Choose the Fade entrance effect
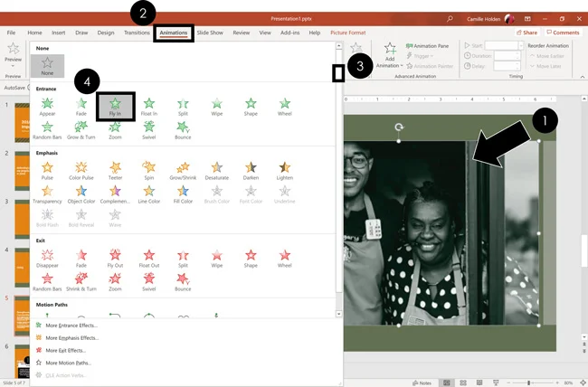Viewport: 588px width, 387px height. point(81,107)
